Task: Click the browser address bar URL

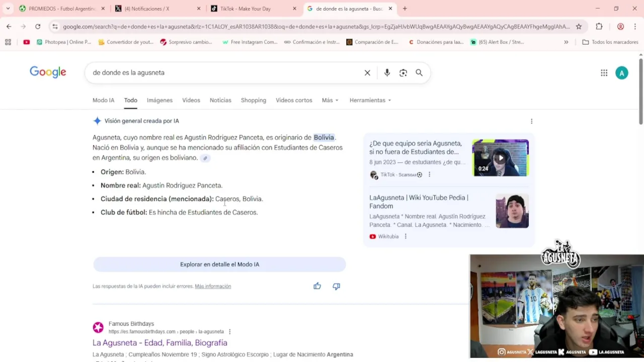Action: point(316,27)
